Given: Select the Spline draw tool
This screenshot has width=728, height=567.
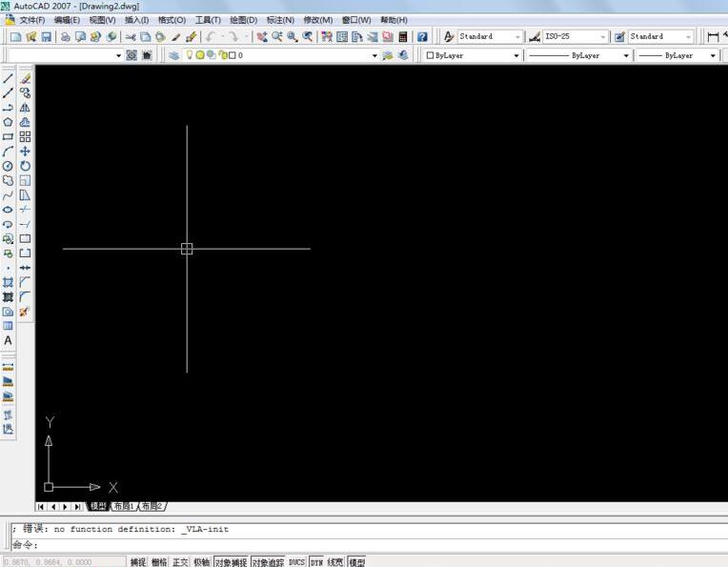Looking at the screenshot, I should point(8,195).
